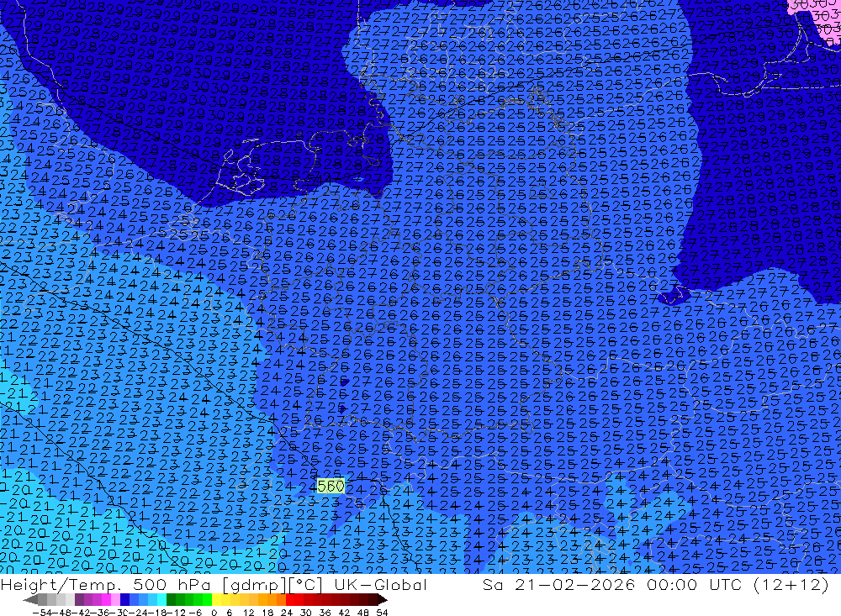
Task: Click the '42' legend value
Action: [344, 613]
